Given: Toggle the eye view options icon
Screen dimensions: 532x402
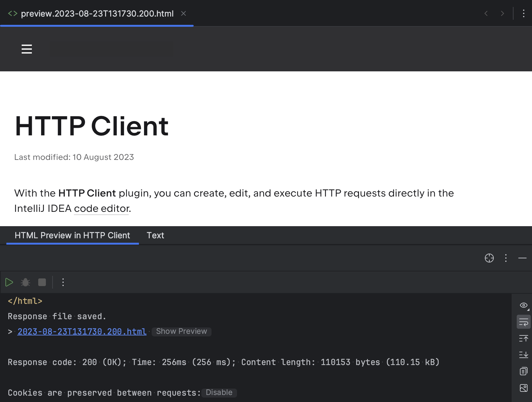Looking at the screenshot, I should point(523,305).
